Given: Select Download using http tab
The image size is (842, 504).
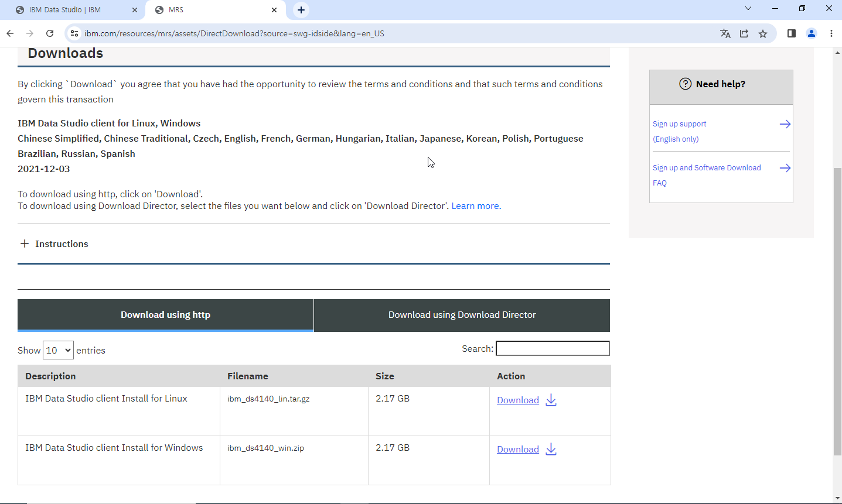Looking at the screenshot, I should pos(165,315).
